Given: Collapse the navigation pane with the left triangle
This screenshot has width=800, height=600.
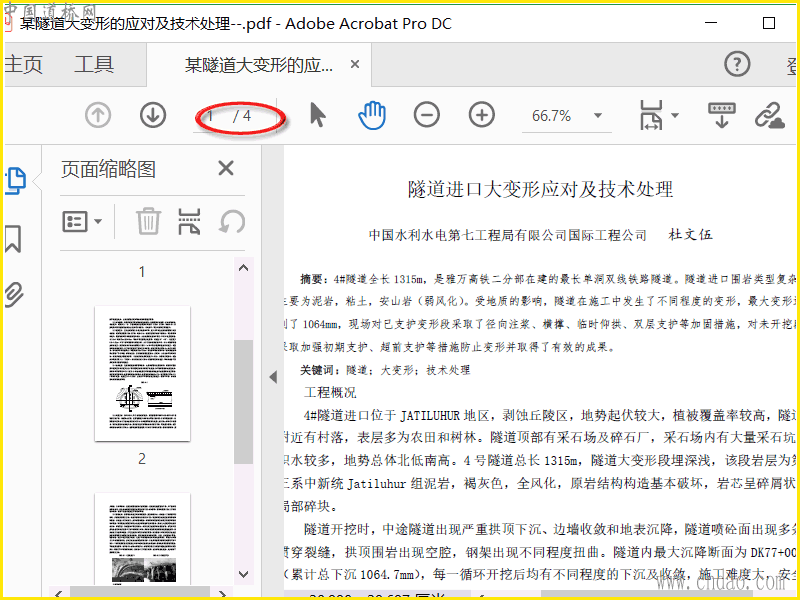Looking at the screenshot, I should point(273,377).
